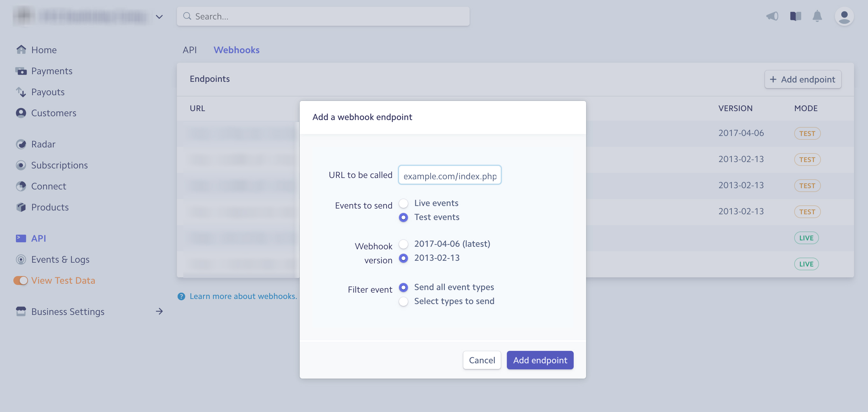Choose the 2013-02-13 version radio
Viewport: 868px width, 412px height.
[403, 258]
